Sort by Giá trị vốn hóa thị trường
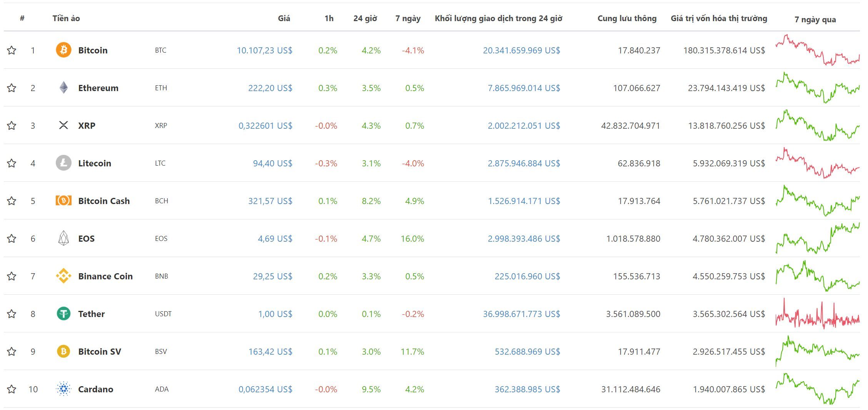The image size is (868, 410). click(x=719, y=18)
